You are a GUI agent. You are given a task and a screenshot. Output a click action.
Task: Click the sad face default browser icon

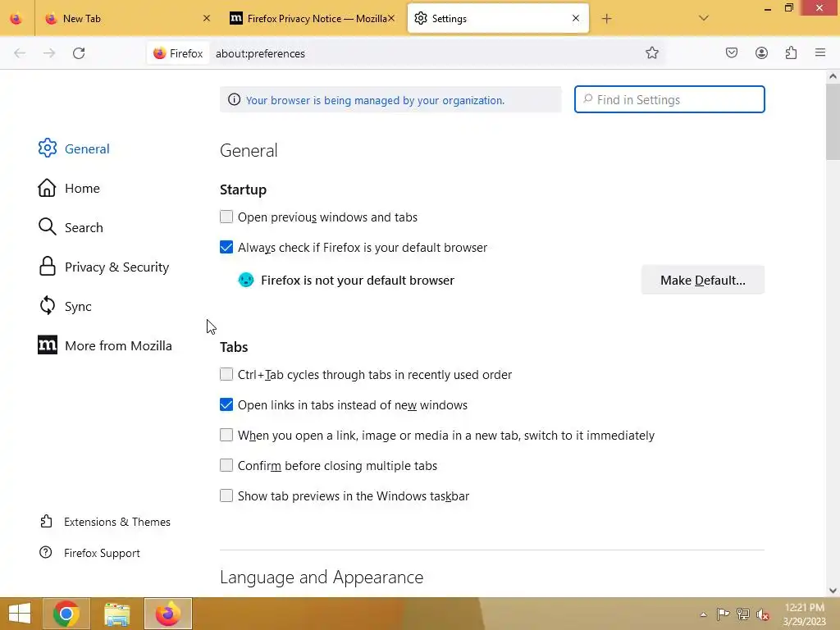(246, 280)
